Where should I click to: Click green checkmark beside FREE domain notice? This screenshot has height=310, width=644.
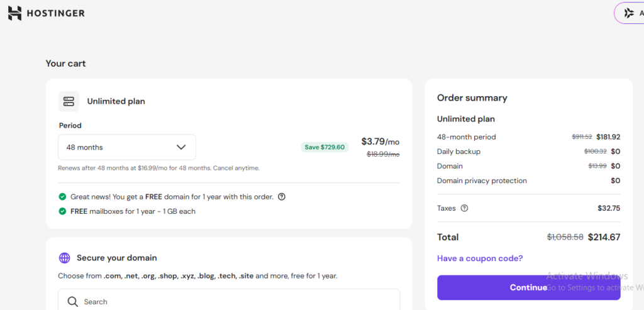62,197
